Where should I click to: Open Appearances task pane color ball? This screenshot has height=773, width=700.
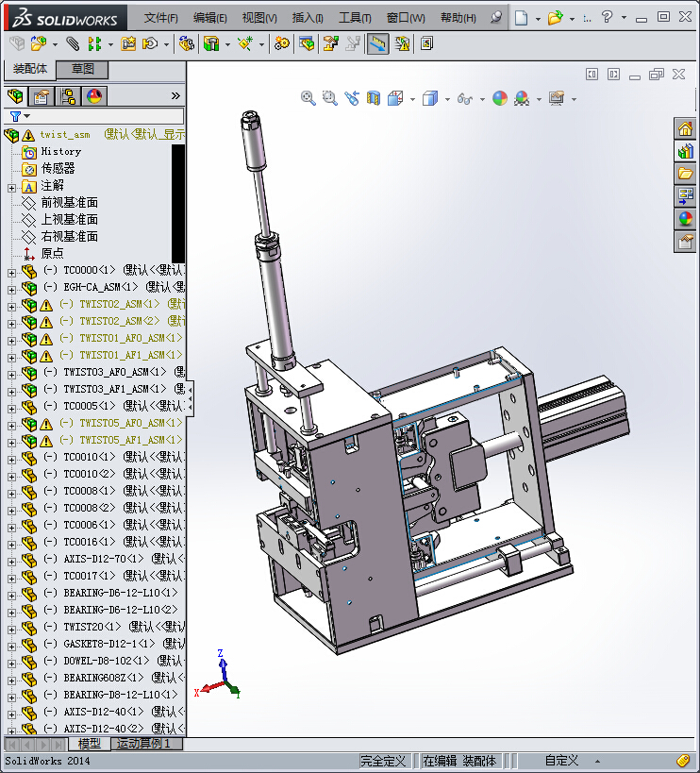[685, 219]
